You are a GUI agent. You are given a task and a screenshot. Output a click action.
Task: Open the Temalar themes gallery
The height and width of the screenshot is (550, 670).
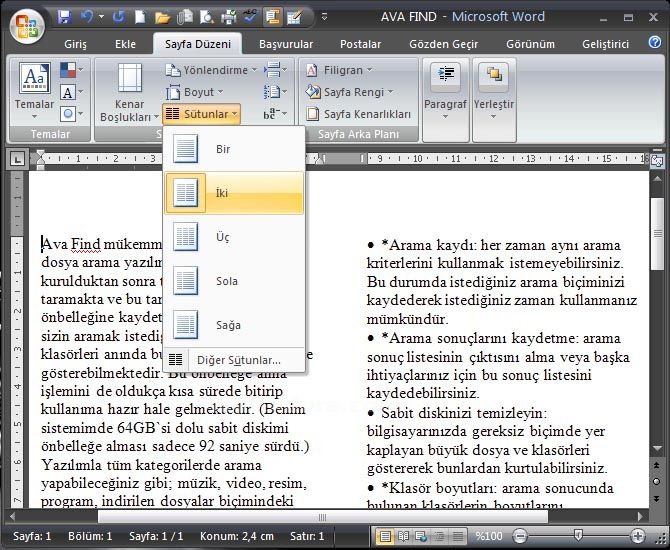point(34,91)
